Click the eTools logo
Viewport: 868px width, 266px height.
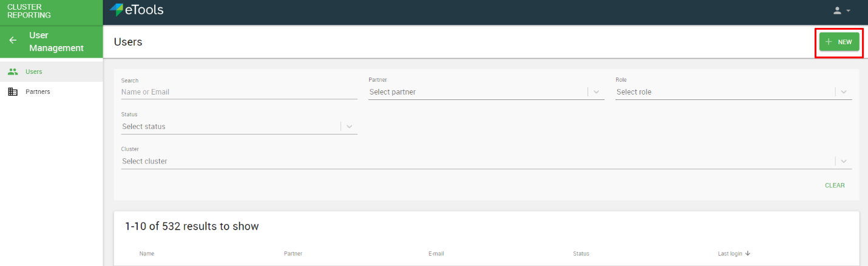coord(137,10)
